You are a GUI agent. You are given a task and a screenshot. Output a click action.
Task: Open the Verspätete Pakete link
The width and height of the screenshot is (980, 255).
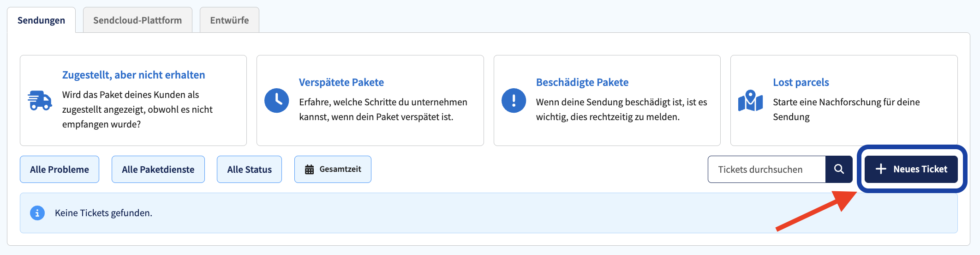[x=341, y=82]
